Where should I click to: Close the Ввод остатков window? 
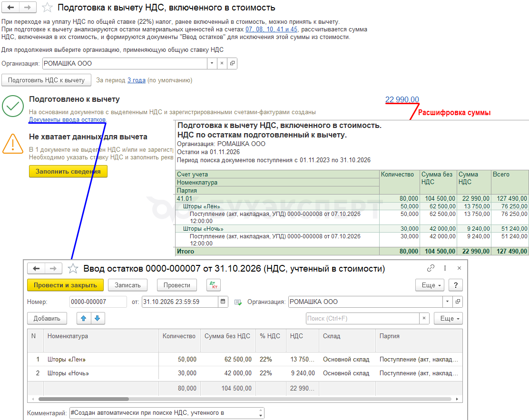pyautogui.click(x=459, y=268)
